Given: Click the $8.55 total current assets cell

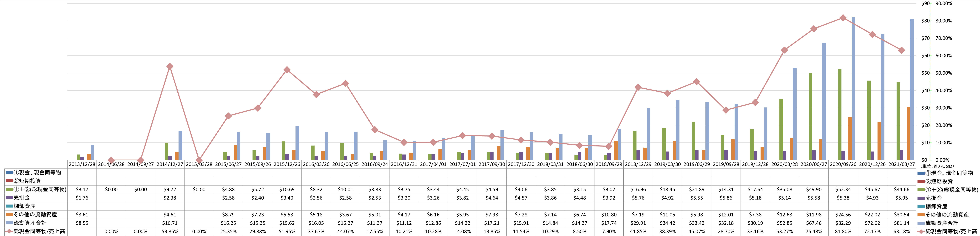Looking at the screenshot, I should pyautogui.click(x=82, y=223).
